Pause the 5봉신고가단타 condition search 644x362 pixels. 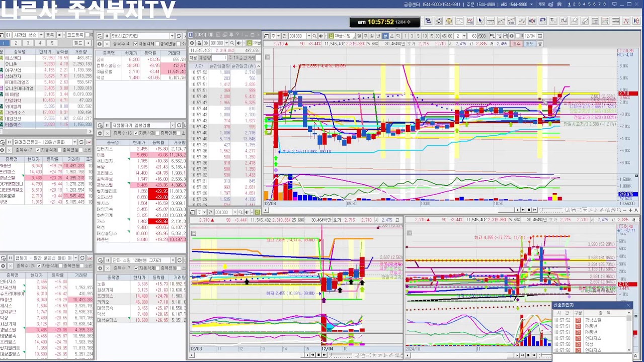click(x=107, y=36)
